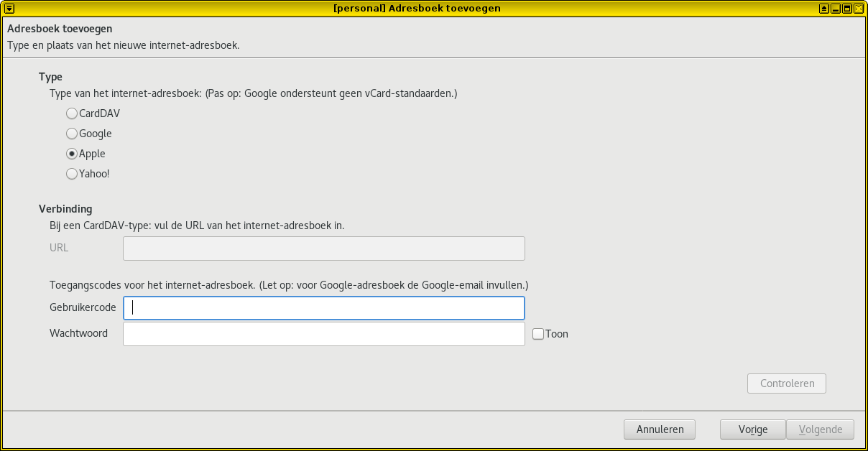
Task: Click the Gebruikercode label
Action: [83, 307]
